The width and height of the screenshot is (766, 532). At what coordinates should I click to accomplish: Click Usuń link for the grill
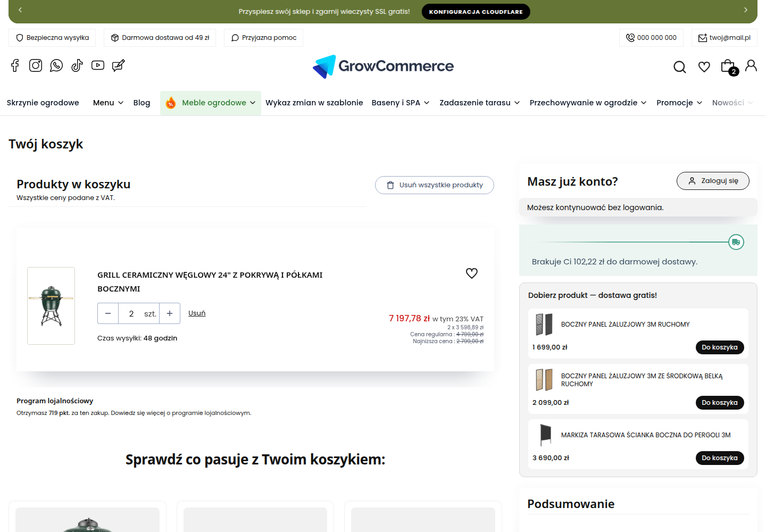(197, 313)
